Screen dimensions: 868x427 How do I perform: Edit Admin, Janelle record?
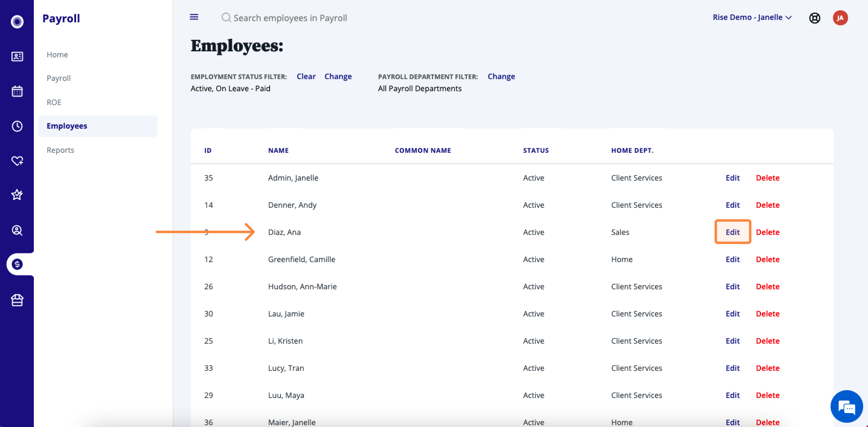click(x=732, y=178)
